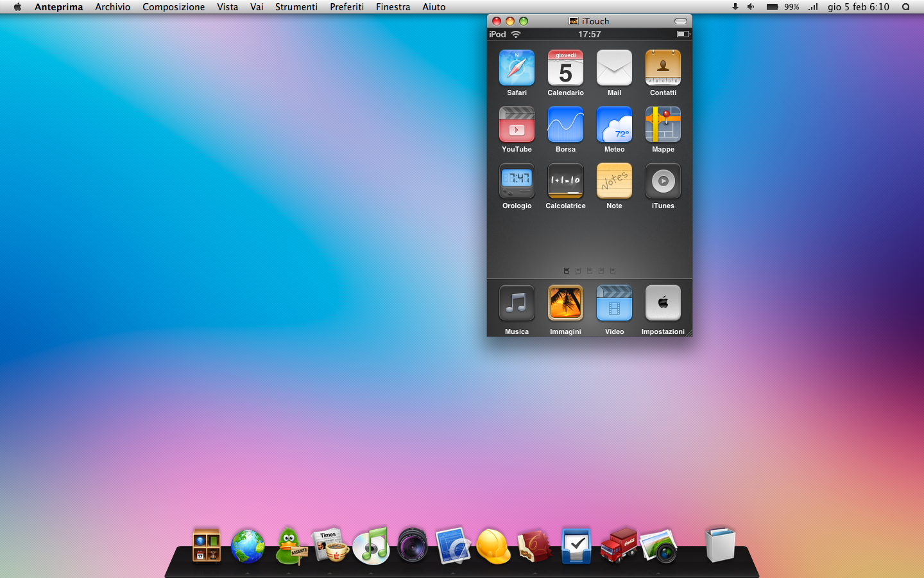Open the Preferiti menu
This screenshot has width=924, height=578.
[x=346, y=7]
